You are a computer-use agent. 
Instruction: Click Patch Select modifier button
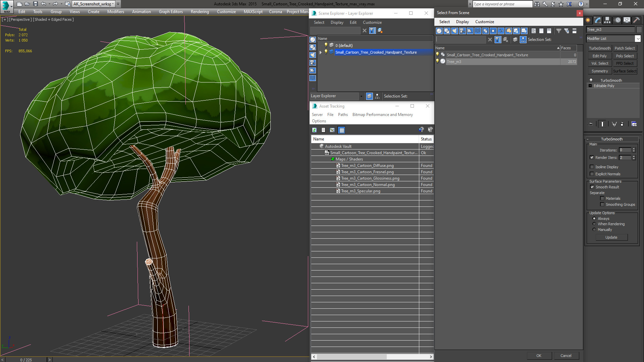click(x=625, y=48)
